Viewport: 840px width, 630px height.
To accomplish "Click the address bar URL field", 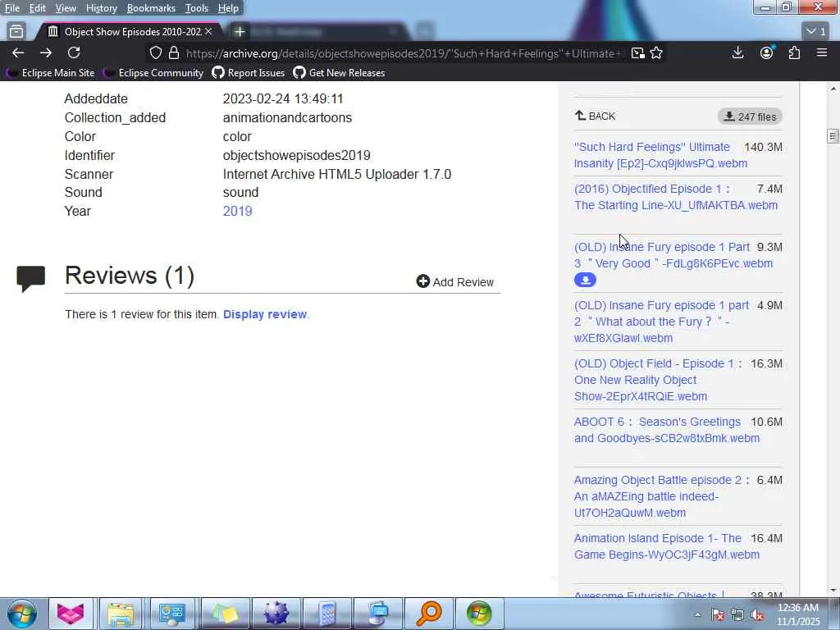I will point(403,53).
